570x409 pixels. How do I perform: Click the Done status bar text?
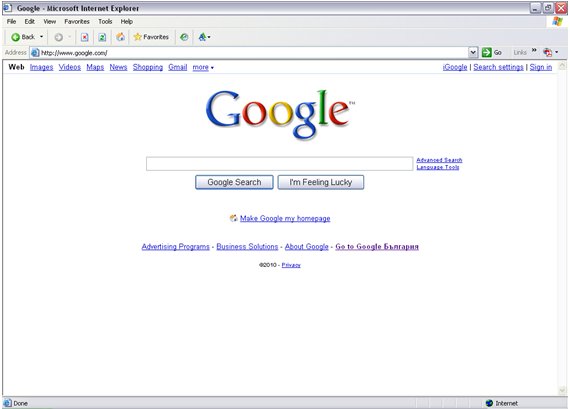20,403
